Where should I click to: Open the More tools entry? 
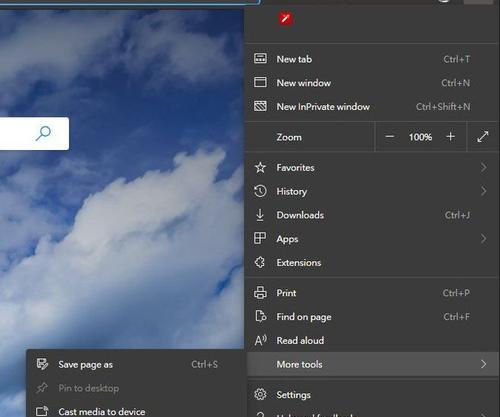point(372,364)
